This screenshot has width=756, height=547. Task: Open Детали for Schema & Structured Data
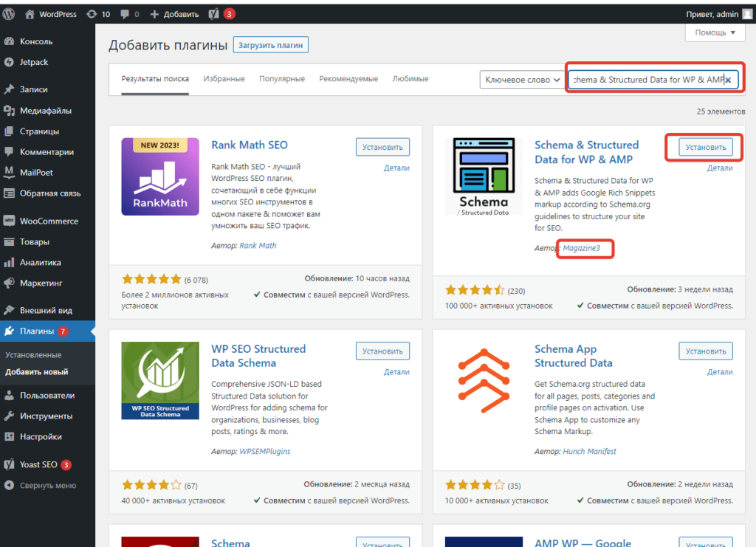[x=720, y=168]
